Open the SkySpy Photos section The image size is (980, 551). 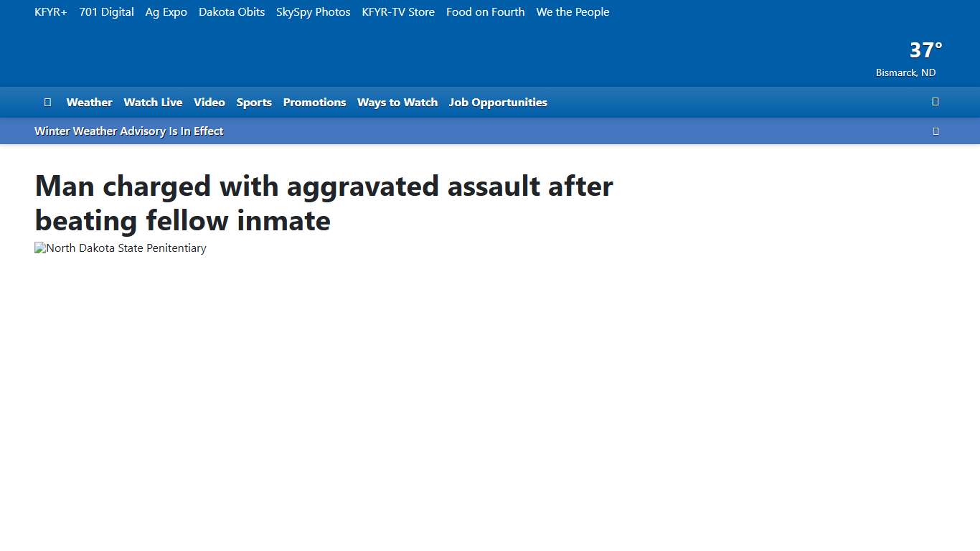pos(313,11)
